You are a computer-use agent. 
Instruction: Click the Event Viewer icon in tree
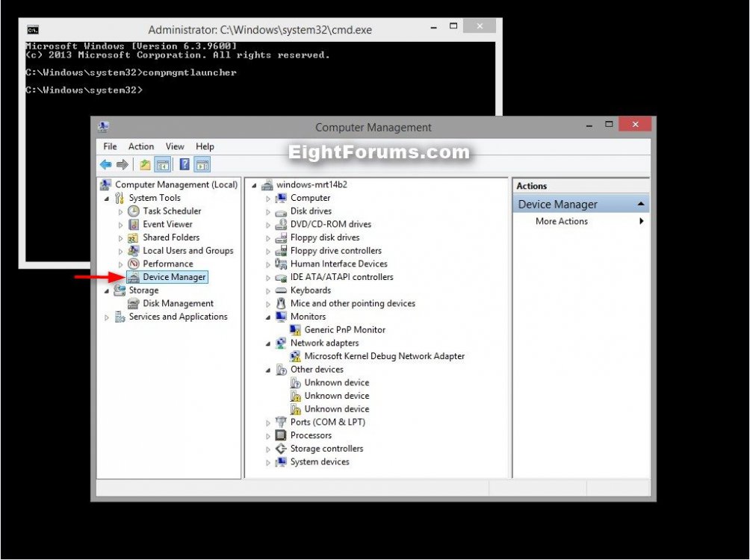coord(134,225)
